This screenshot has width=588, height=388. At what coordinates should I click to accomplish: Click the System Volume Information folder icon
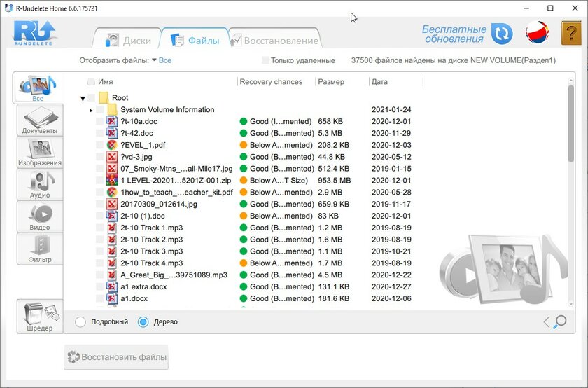[112, 109]
